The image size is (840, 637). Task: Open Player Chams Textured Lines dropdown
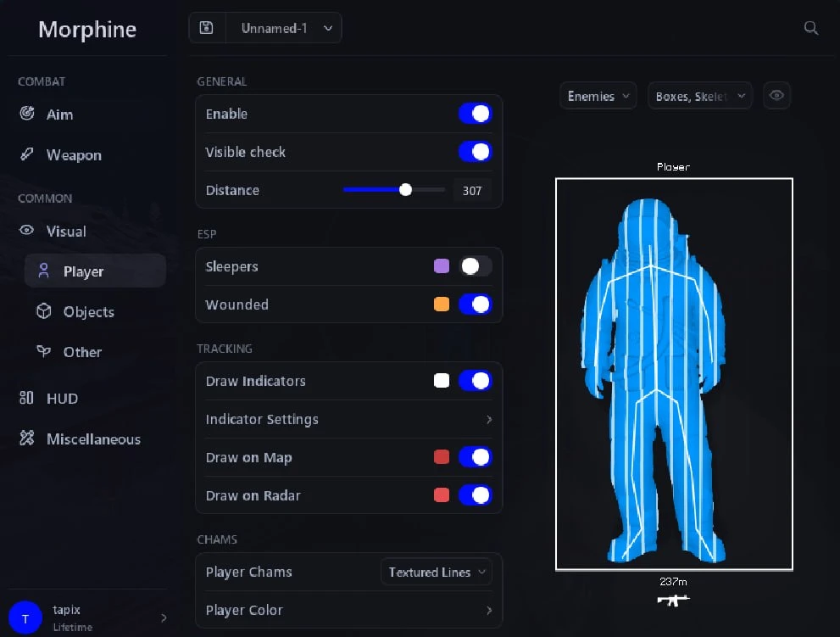pyautogui.click(x=436, y=573)
